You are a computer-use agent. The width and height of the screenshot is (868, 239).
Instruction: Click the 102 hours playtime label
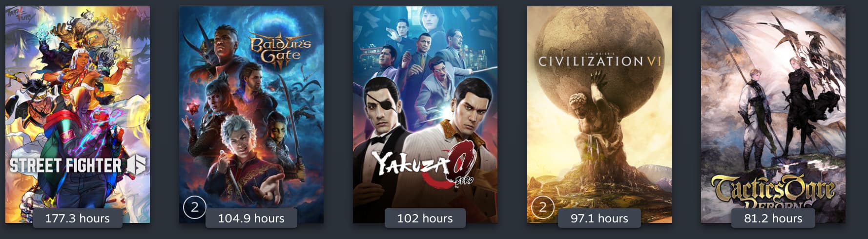coord(425,218)
